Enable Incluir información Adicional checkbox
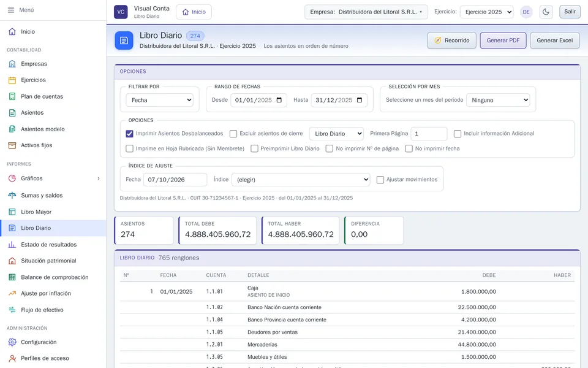588x368 pixels. click(x=458, y=134)
